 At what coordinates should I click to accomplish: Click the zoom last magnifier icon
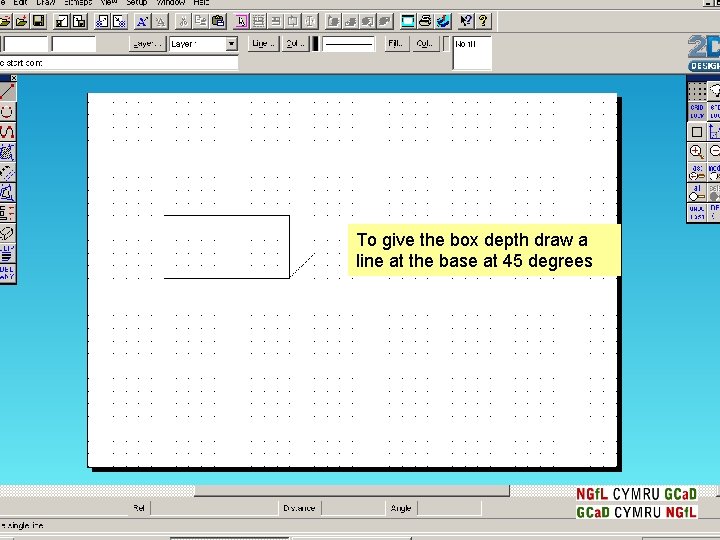click(697, 172)
